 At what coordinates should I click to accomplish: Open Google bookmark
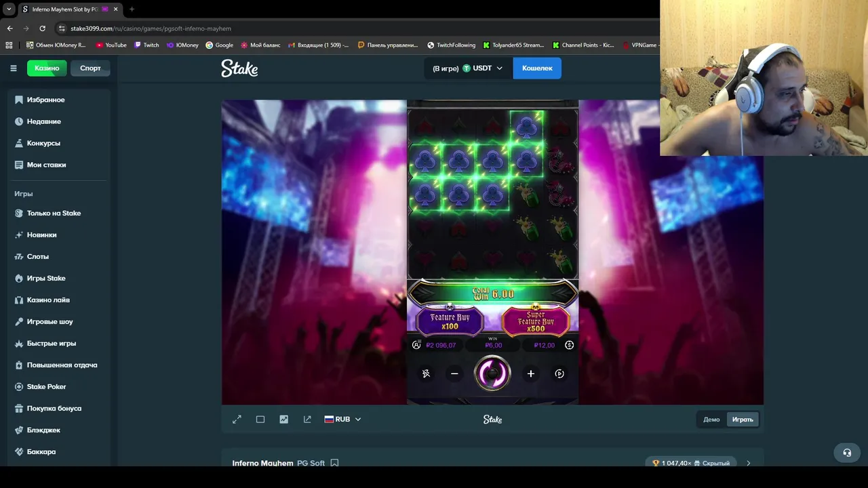click(x=219, y=45)
